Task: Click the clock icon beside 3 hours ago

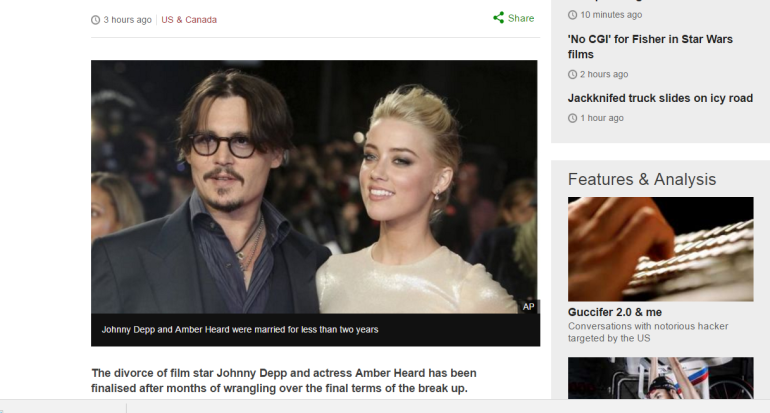Action: [95, 20]
